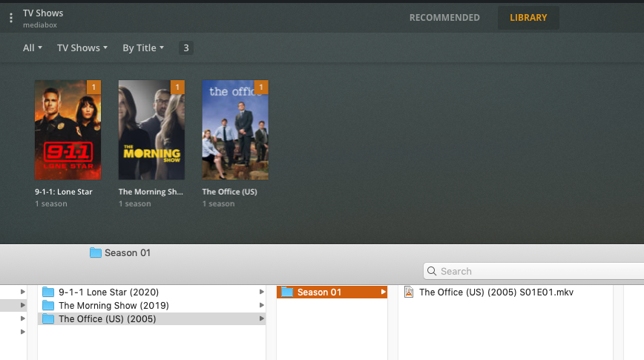Image resolution: width=644 pixels, height=360 pixels.
Task: Click The Morning Sh... title link
Action: pos(151,192)
